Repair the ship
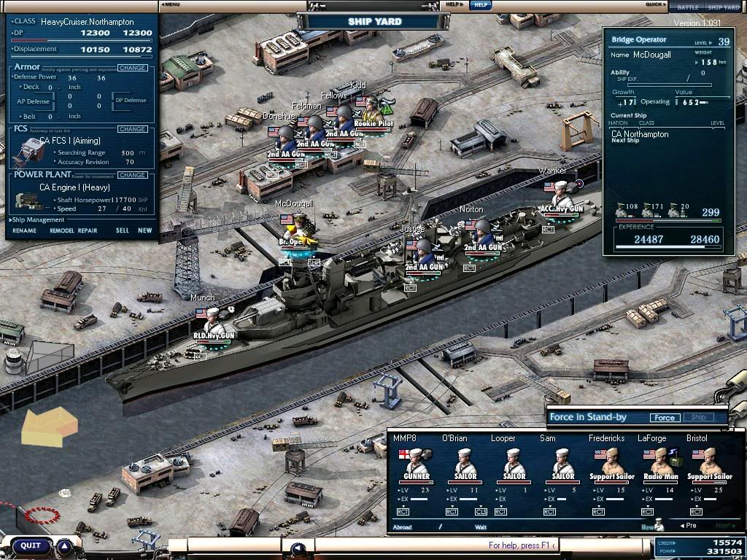 (88, 230)
